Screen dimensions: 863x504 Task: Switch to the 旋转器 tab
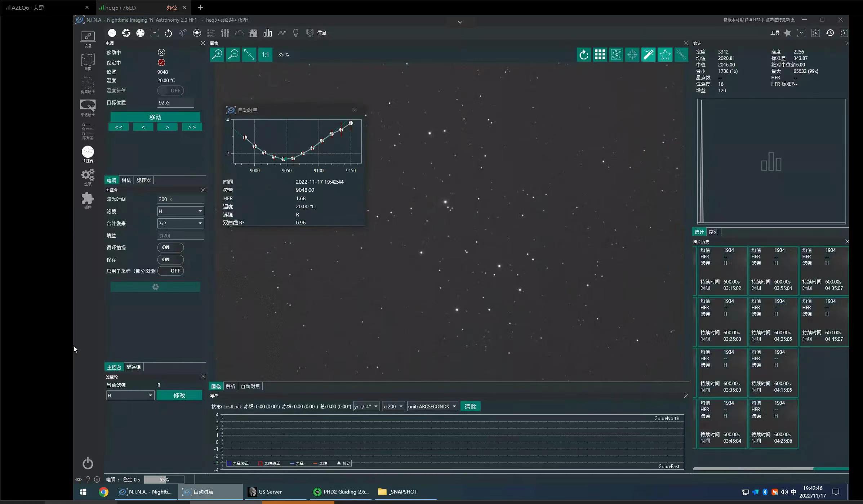[x=143, y=180]
